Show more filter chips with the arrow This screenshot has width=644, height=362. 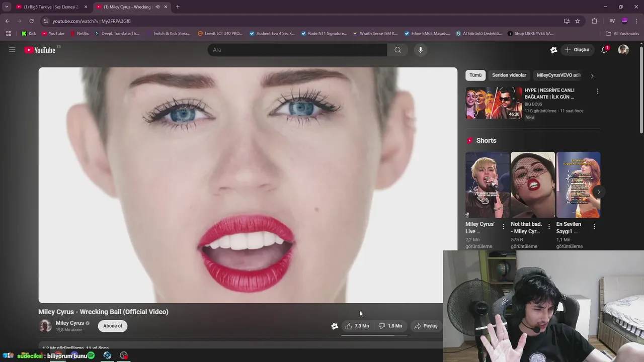592,76
